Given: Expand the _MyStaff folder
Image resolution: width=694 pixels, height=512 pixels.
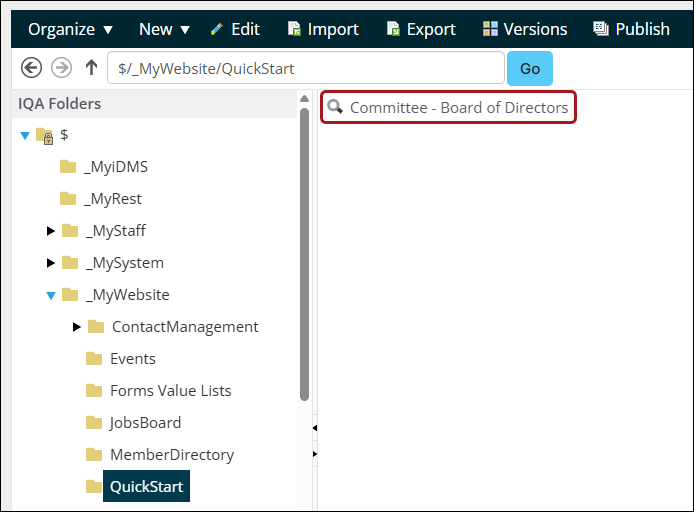Looking at the screenshot, I should point(51,231).
